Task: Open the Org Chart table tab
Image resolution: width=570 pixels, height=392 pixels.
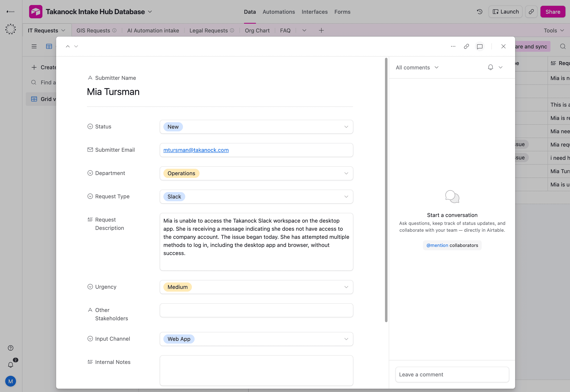Action: tap(257, 31)
